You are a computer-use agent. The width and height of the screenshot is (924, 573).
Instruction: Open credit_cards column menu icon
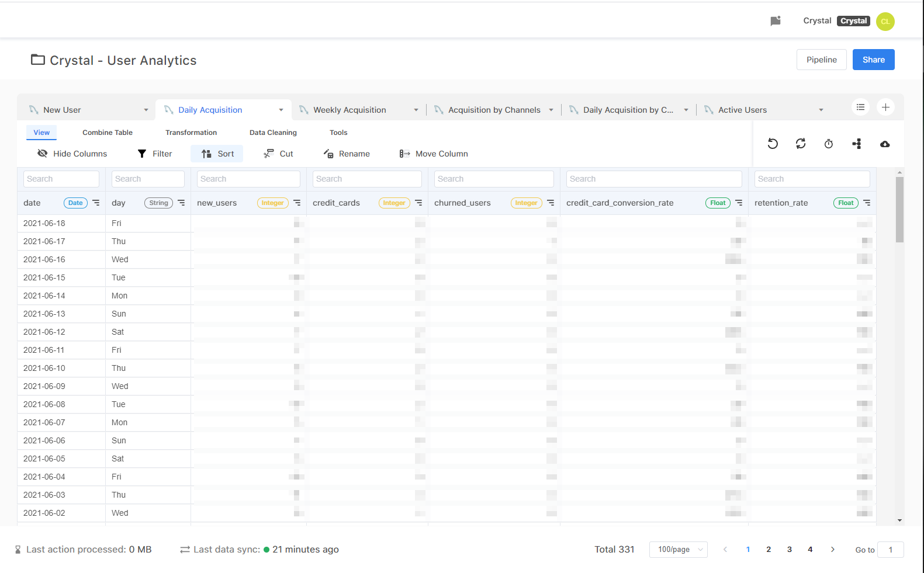pyautogui.click(x=418, y=203)
